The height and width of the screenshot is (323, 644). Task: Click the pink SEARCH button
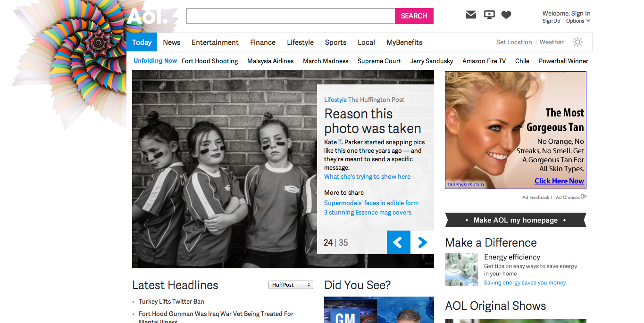point(414,16)
